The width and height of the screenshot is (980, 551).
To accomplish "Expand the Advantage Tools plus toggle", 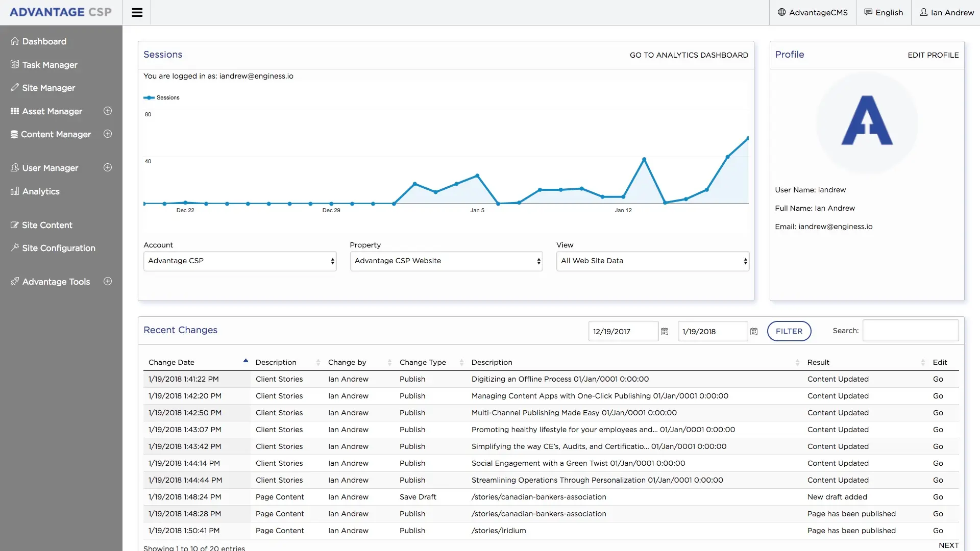I will [x=108, y=282].
